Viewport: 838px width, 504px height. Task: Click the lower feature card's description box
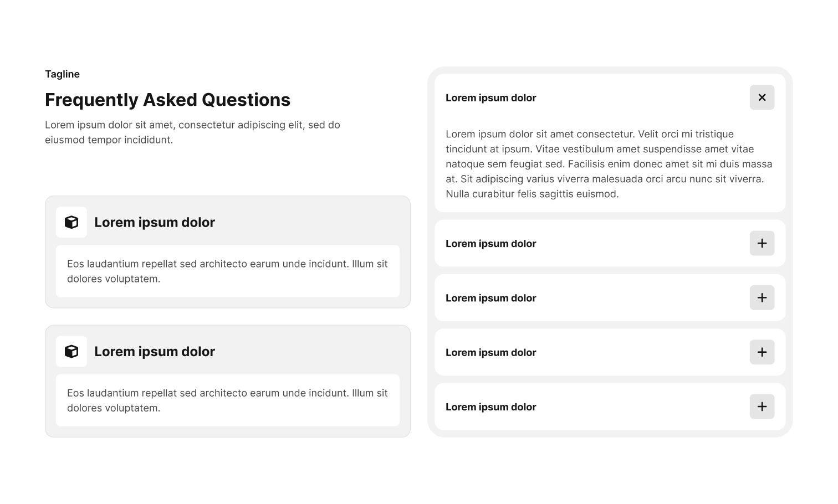coord(227,400)
